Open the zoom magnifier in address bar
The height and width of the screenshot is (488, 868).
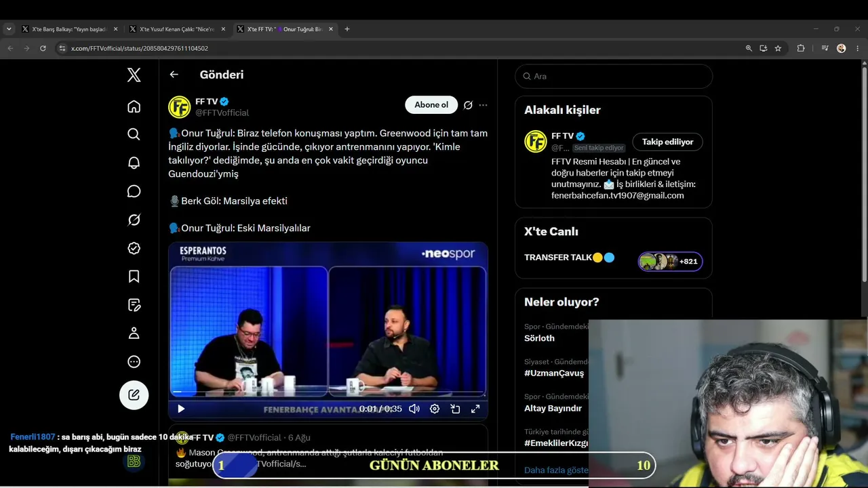(x=749, y=48)
